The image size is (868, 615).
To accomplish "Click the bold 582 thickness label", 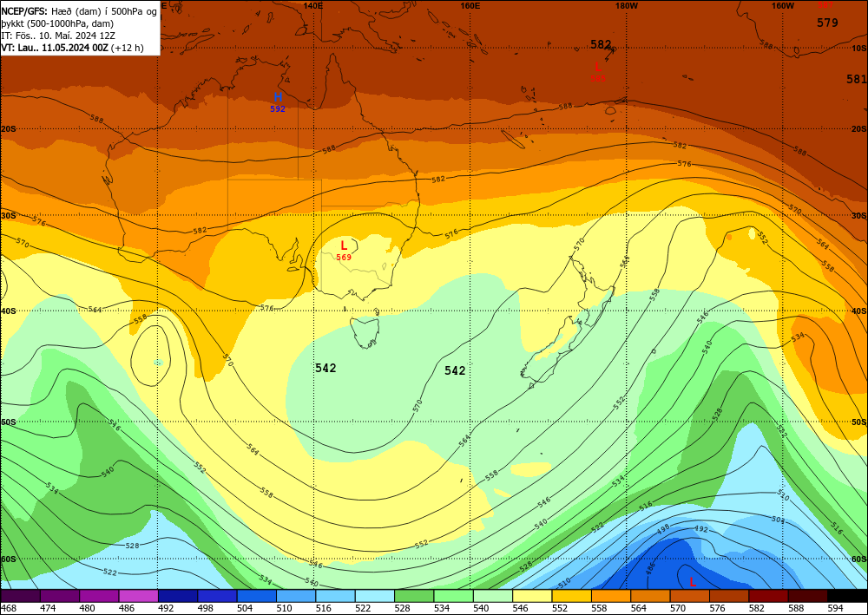I will click(602, 44).
